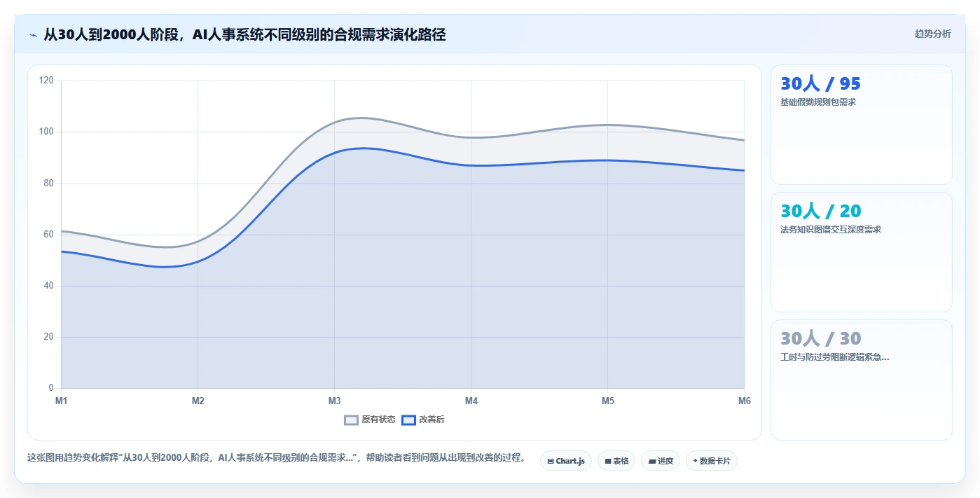Viewport: 980px width, 498px height.
Task: Click the M4 axis label
Action: (x=471, y=401)
